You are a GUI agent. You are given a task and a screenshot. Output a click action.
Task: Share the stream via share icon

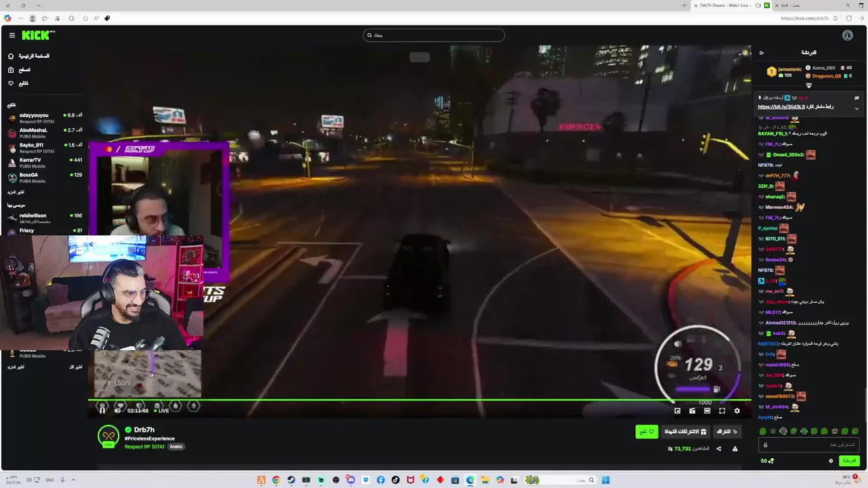719,449
